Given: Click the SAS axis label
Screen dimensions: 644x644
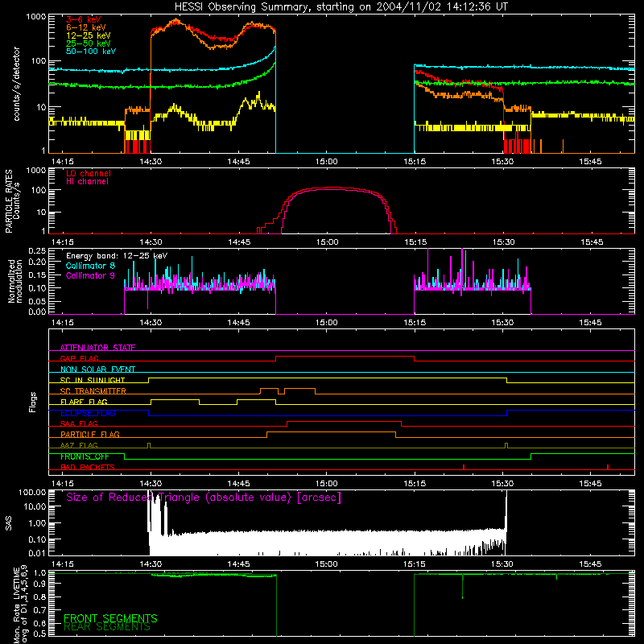Looking at the screenshot, I should 9,523.
